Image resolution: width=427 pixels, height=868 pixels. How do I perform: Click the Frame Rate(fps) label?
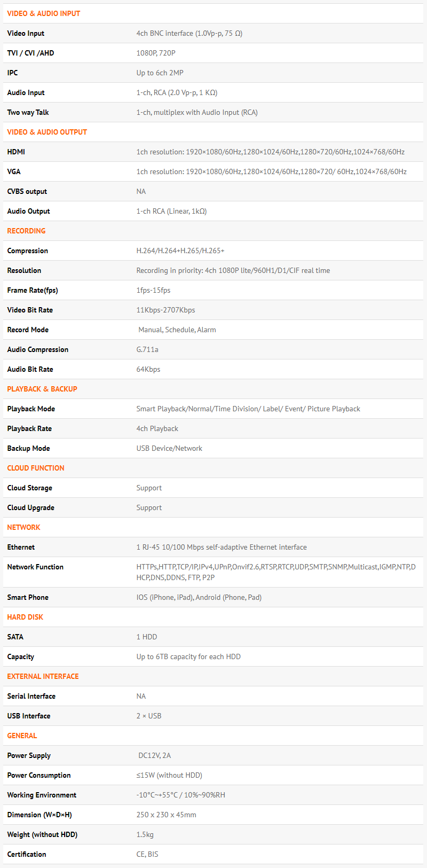(33, 290)
